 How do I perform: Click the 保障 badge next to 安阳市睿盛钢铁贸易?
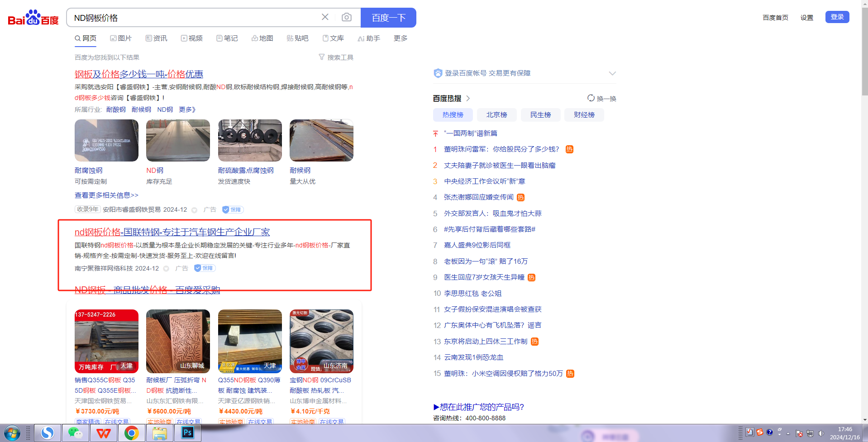point(233,209)
